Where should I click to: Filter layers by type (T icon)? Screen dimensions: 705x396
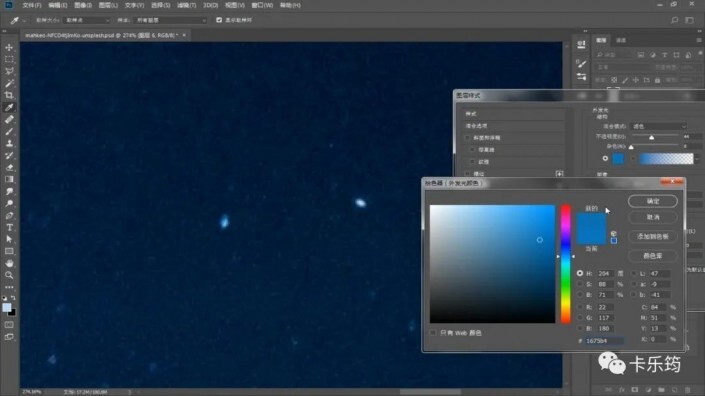pyautogui.click(x=665, y=55)
